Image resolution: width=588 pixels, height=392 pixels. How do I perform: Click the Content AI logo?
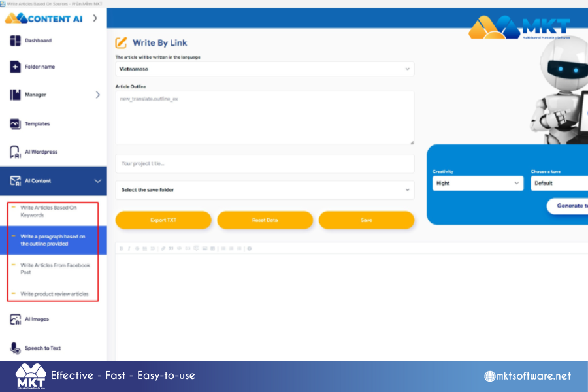44,18
